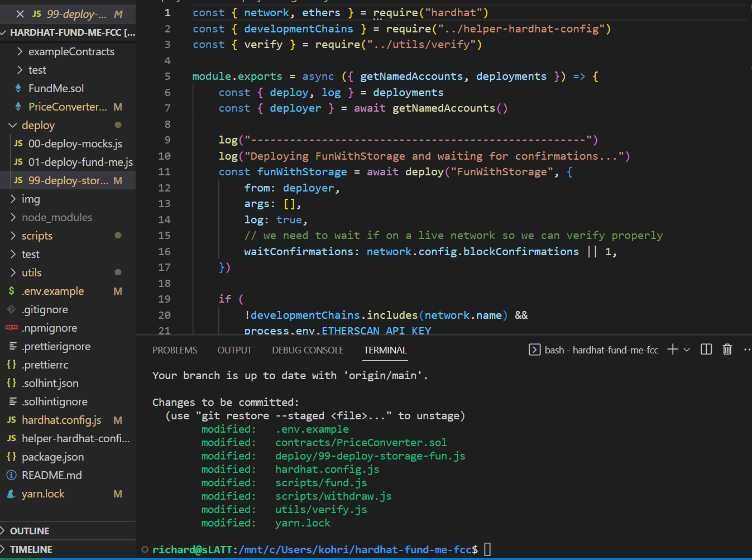Click 'contracts/PriceConverter.sol' in terminal output
Screen dimensions: 752x560
tap(361, 443)
